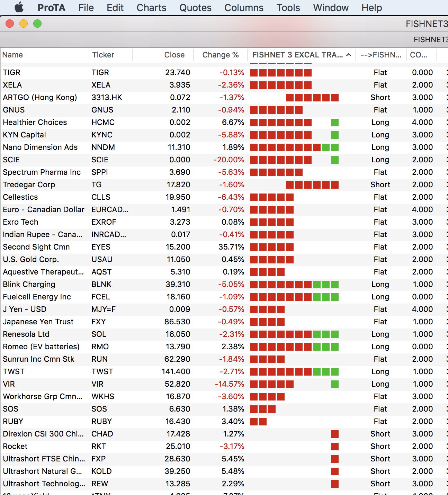Viewport: 448px width, 495px height.
Task: Click ticker WKHS
Action: click(x=103, y=397)
